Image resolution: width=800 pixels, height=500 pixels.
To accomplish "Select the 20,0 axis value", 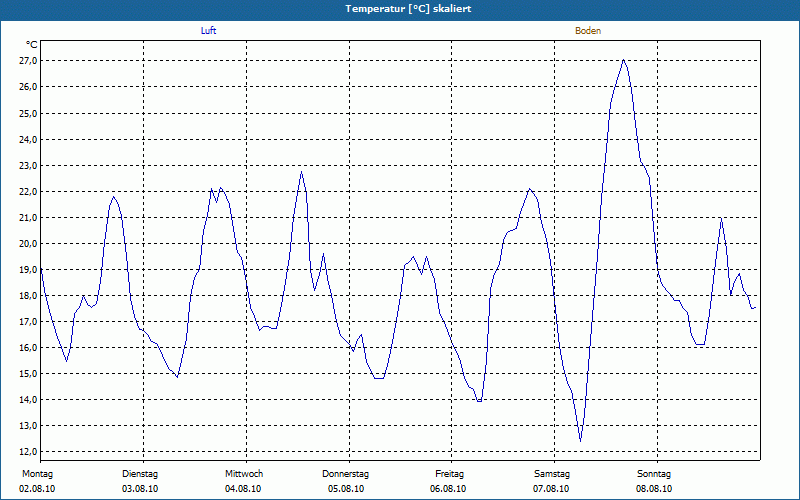I will [28, 243].
